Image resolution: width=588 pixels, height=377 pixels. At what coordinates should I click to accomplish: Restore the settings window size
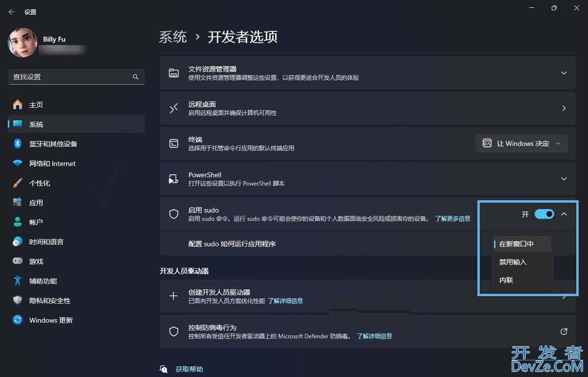[x=554, y=8]
